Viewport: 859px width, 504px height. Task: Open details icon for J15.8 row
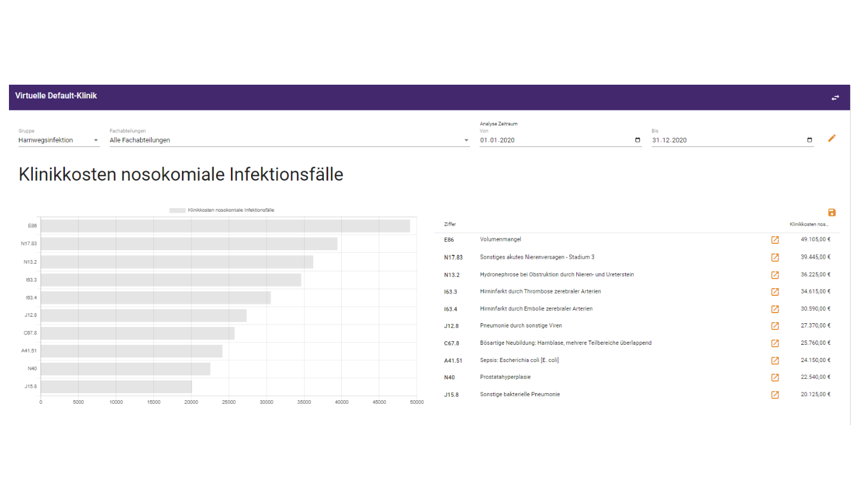(775, 395)
